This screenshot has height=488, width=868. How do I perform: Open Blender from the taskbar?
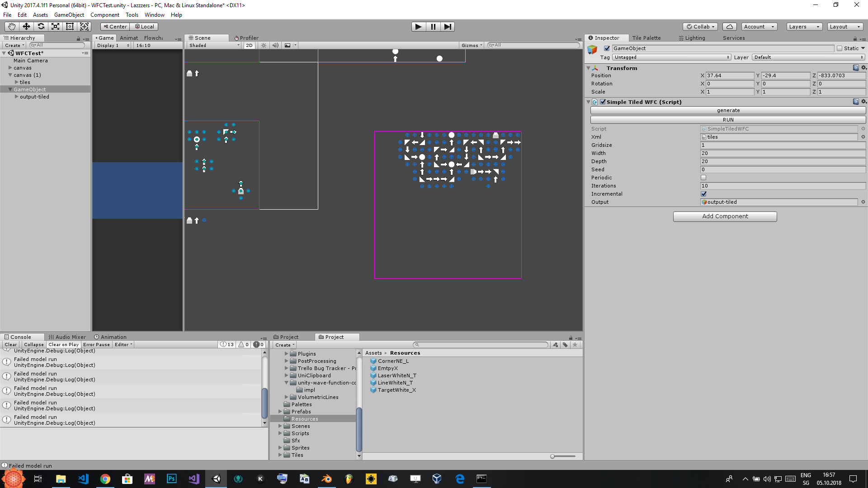point(326,479)
